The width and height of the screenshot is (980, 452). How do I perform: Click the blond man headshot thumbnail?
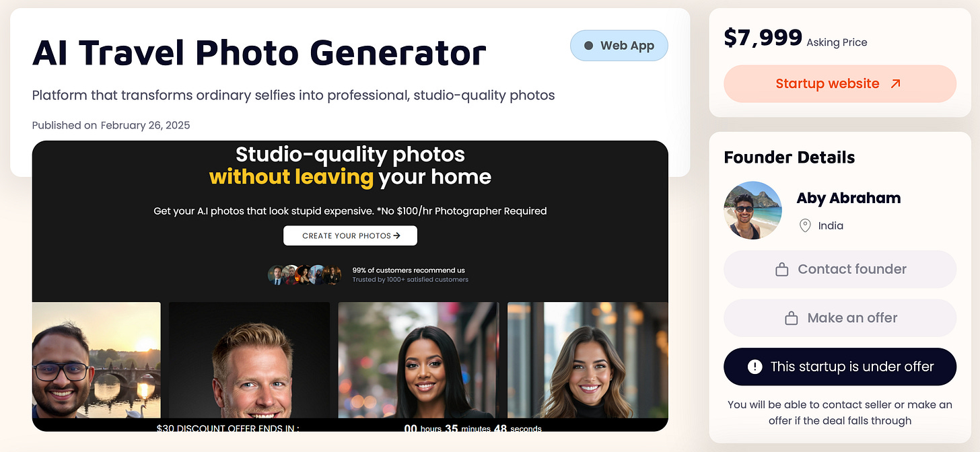pyautogui.click(x=249, y=360)
